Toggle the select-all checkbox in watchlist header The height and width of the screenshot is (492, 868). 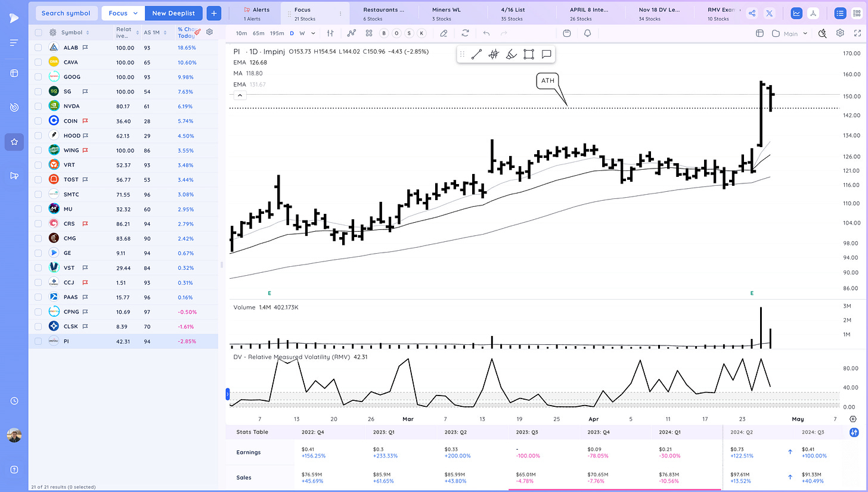38,33
